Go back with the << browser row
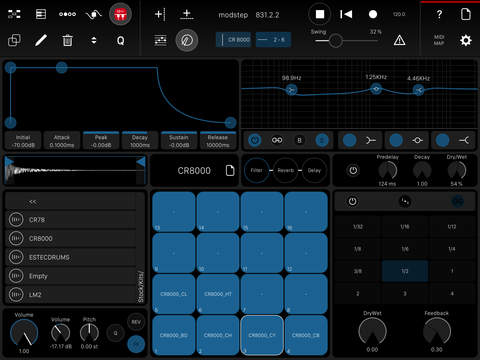480x360 pixels. [x=70, y=202]
